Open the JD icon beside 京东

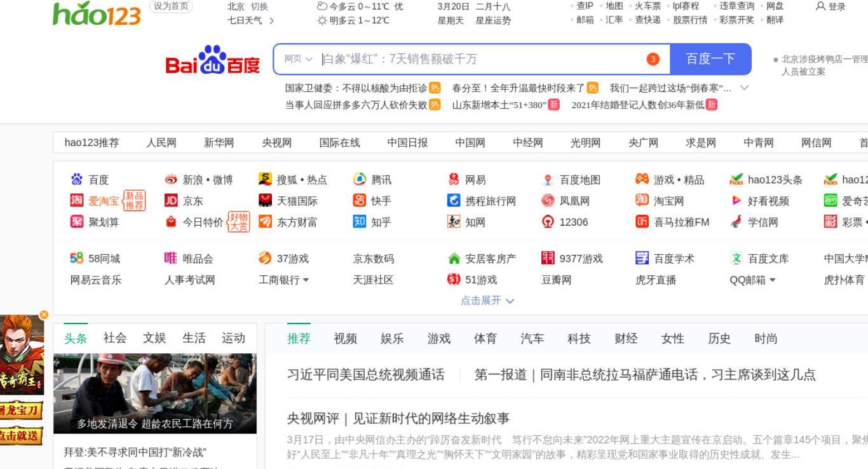coord(171,201)
